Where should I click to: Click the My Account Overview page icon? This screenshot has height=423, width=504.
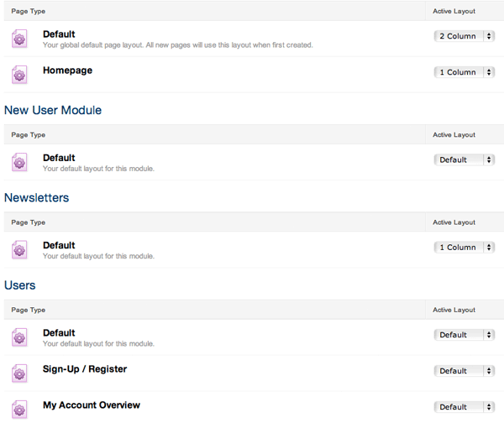[x=20, y=409]
